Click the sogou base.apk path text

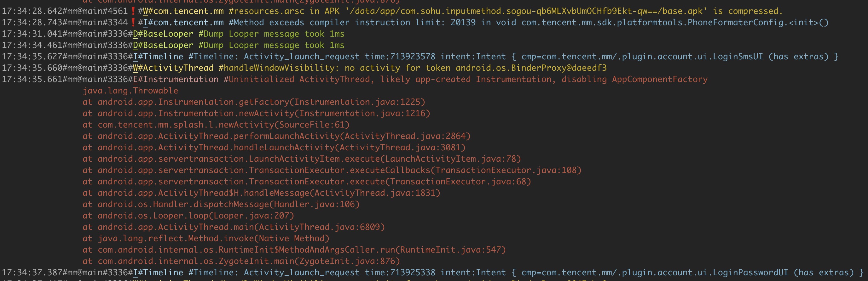tap(526, 11)
